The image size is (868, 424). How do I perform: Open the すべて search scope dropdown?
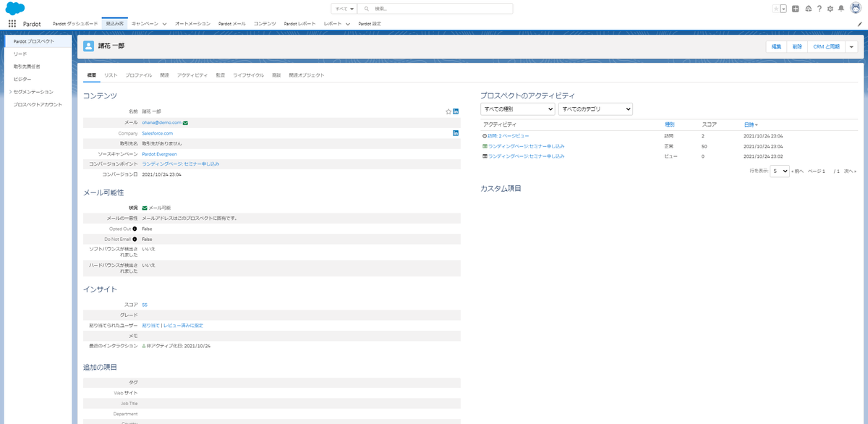[x=344, y=9]
